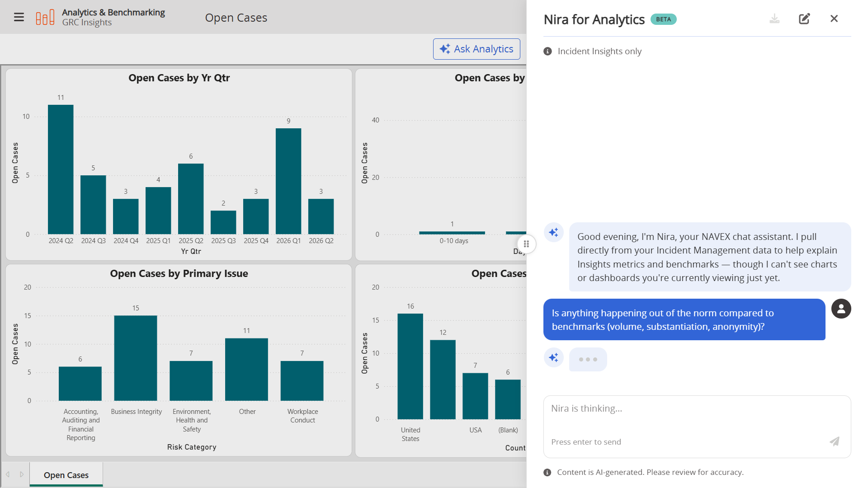This screenshot has width=868, height=488.
Task: Click the Press enter to send hint
Action: 586,442
